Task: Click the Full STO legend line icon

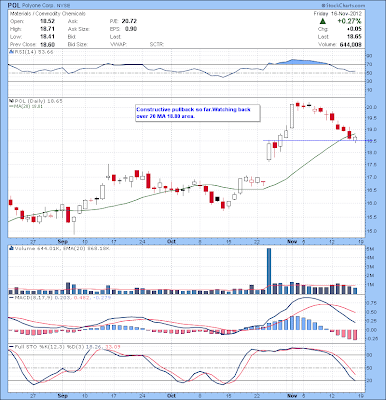Action: point(11,347)
